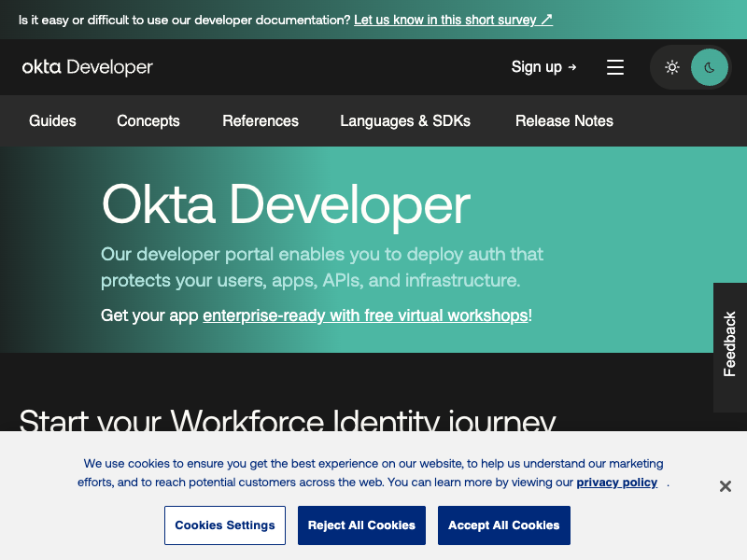This screenshot has height=560, width=747.
Task: Click Reject All Cookies button
Action: pyautogui.click(x=361, y=525)
